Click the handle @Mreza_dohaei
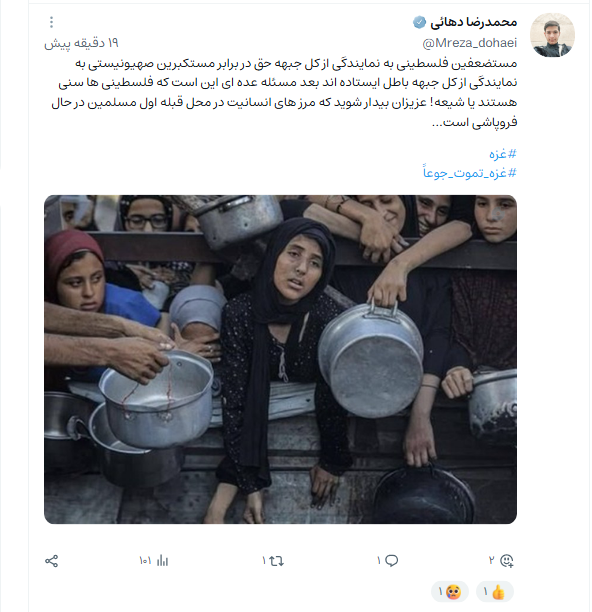Image resolution: width=592 pixels, height=612 pixels. (x=469, y=43)
